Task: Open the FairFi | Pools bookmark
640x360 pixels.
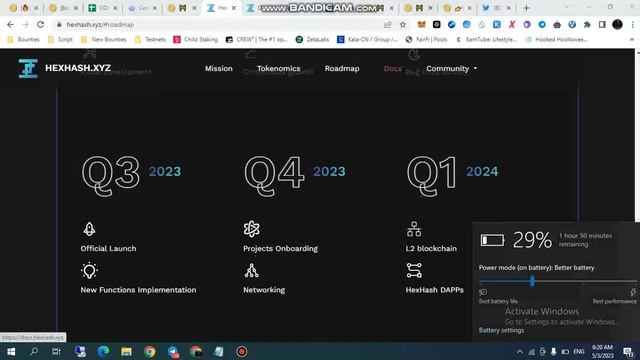Action: pyautogui.click(x=426, y=40)
